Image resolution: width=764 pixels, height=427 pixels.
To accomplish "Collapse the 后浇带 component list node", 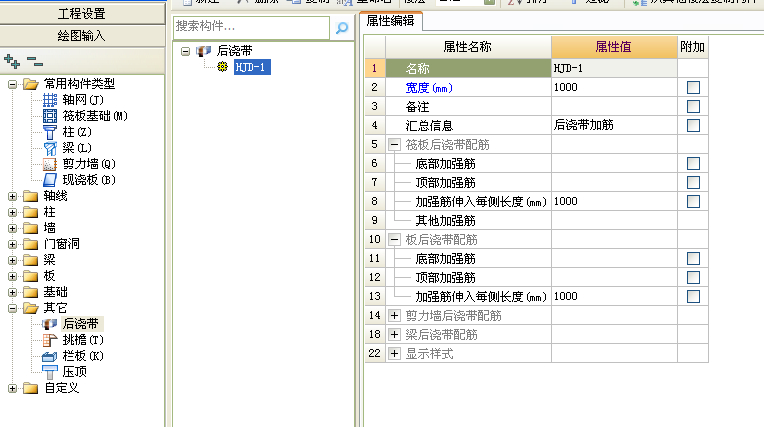I will 185,51.
